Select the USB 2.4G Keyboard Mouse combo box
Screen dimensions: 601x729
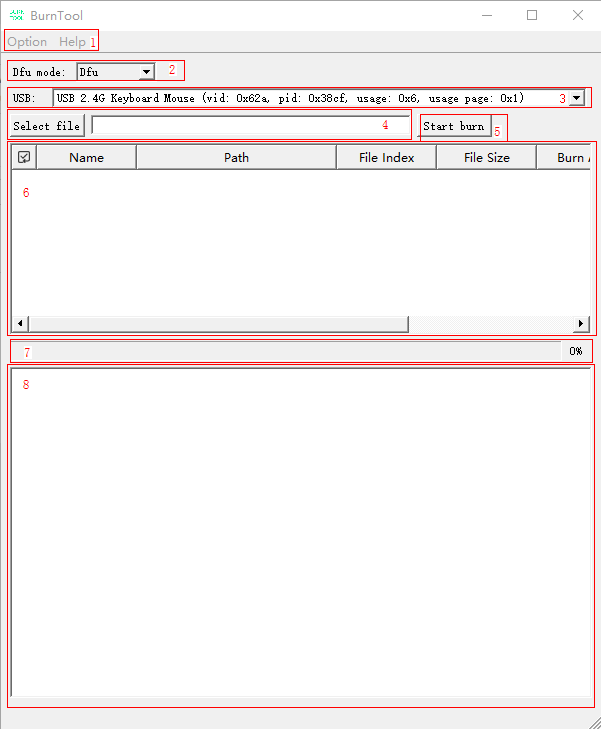pyautogui.click(x=310, y=98)
